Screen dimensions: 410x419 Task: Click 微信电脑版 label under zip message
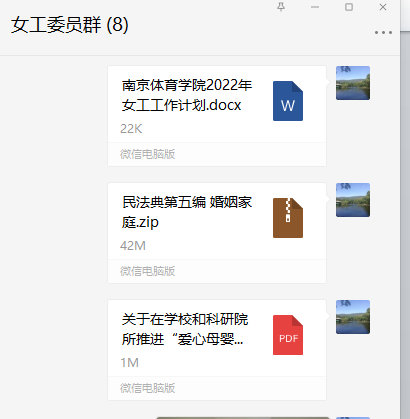click(x=147, y=271)
